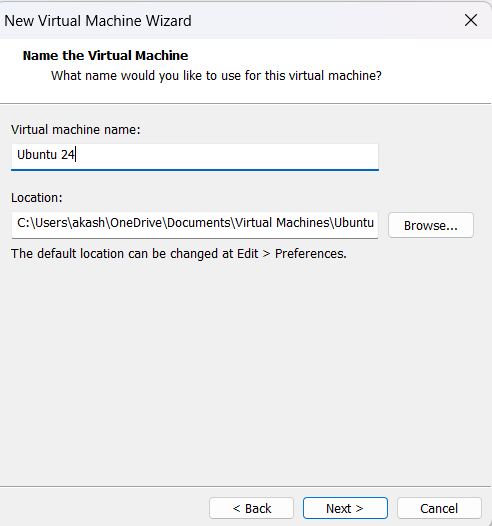Click the default location hint text
Screen dimensions: 492x526
[179, 254]
